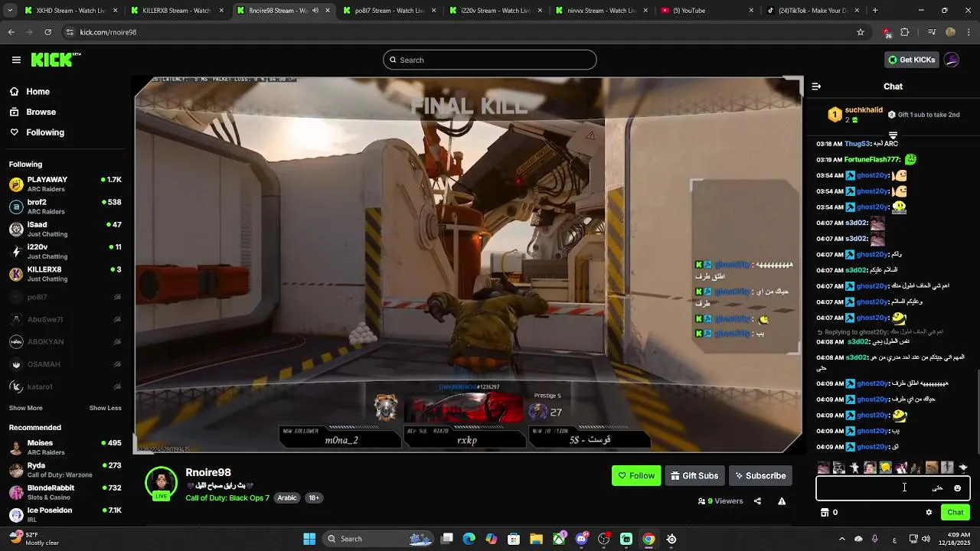
Task: Click the chat message input box
Action: 893,488
